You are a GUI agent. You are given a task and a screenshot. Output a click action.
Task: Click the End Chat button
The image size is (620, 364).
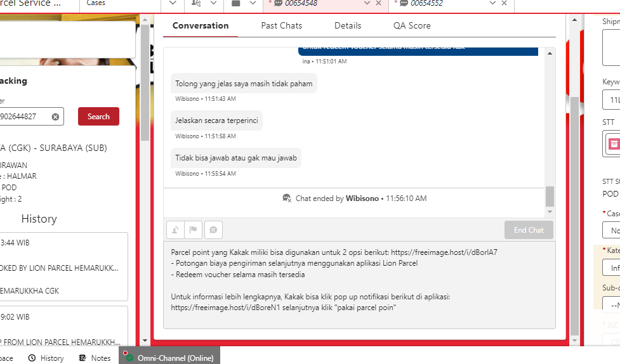coord(529,230)
